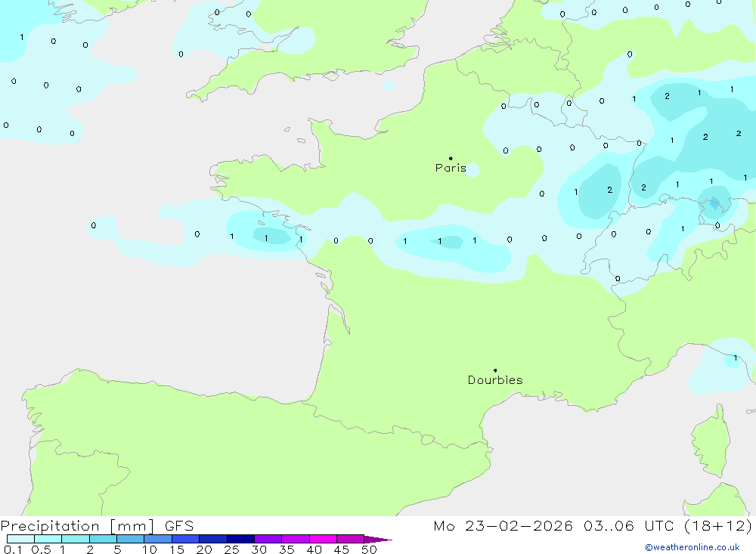Click the 10 legend scale label
Screen dimensions: 756x554
[150, 549]
